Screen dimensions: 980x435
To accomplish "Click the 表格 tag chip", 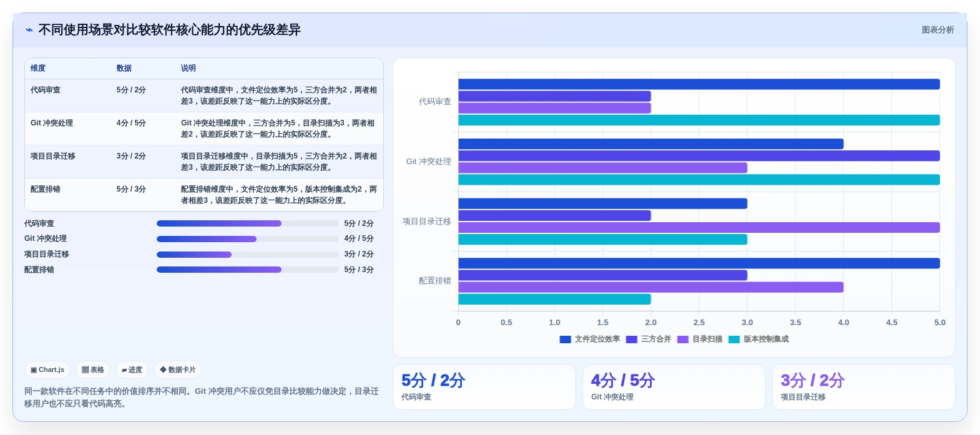I will (93, 369).
